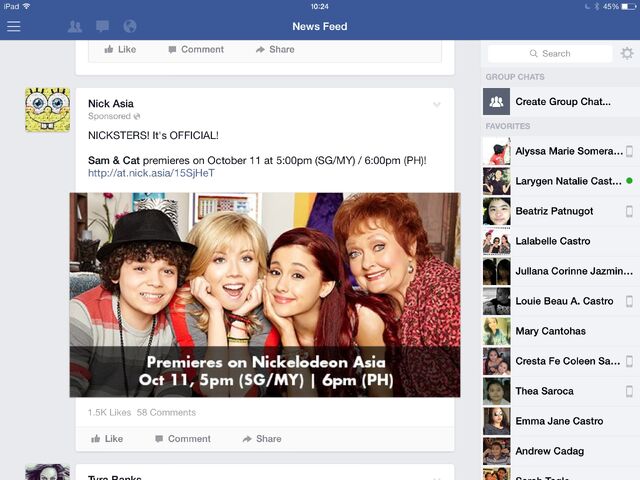The height and width of the screenshot is (480, 640).
Task: Tap the battery indicator in status bar
Action: pyautogui.click(x=628, y=6)
